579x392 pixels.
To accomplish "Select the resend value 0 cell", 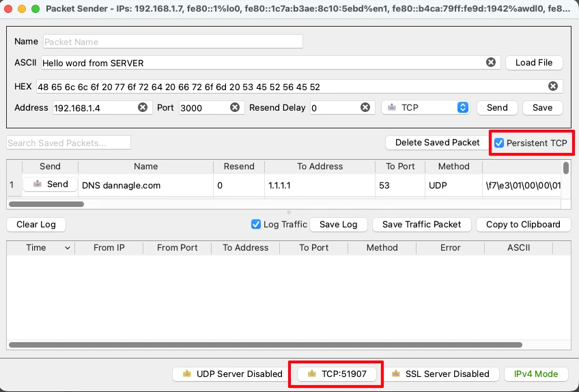I will [x=239, y=185].
